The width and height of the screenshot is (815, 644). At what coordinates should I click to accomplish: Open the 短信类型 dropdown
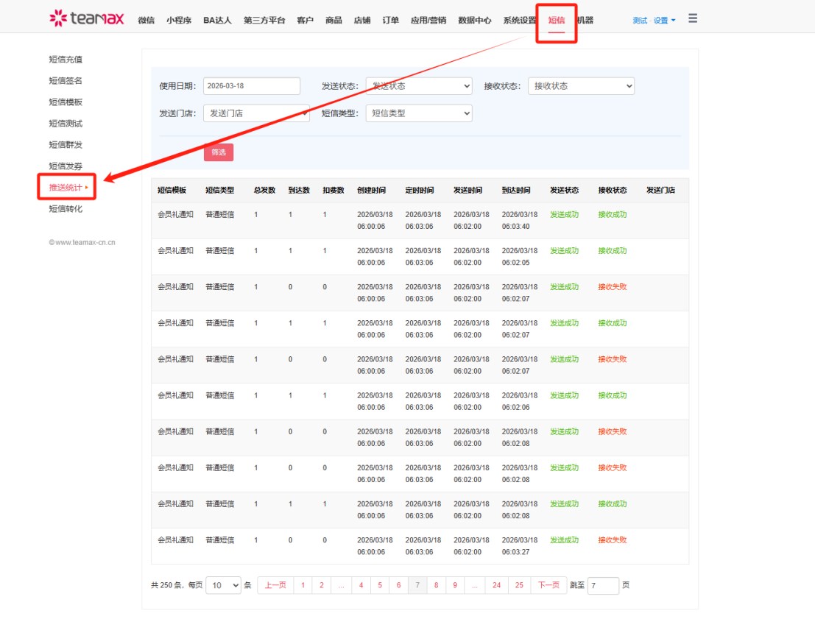coord(418,113)
